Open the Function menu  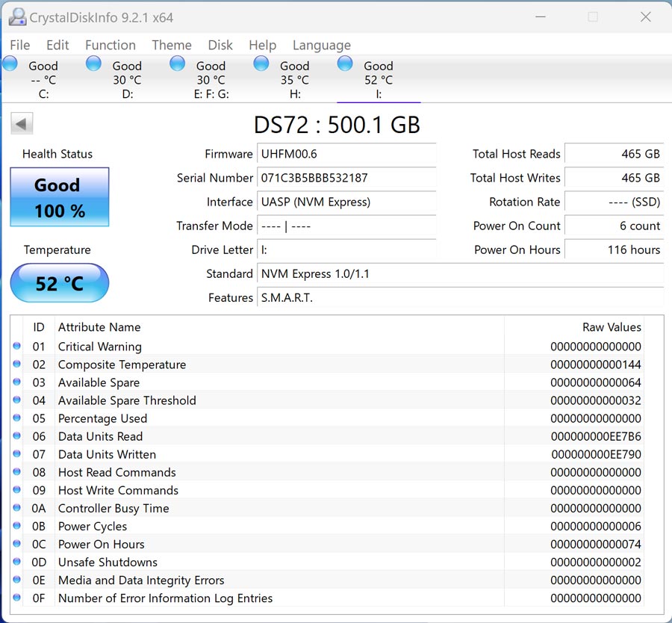click(111, 45)
